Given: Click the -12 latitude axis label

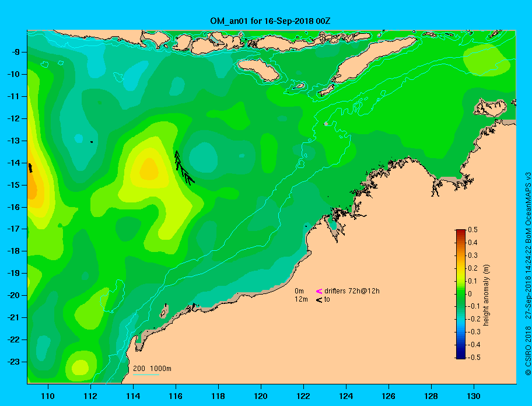Looking at the screenshot, I should click(14, 119).
